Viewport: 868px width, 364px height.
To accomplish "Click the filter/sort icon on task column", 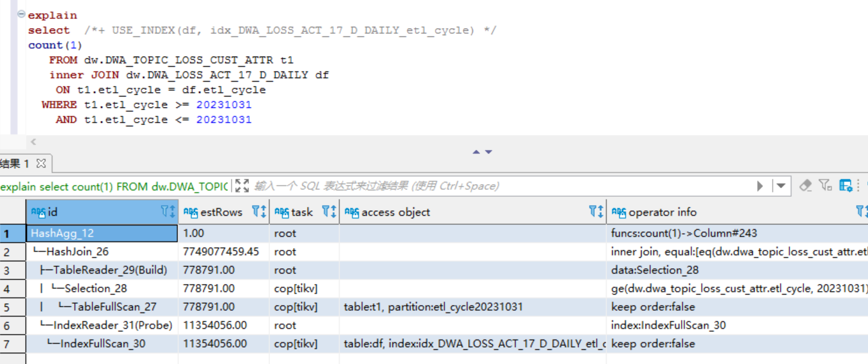I will click(x=329, y=212).
